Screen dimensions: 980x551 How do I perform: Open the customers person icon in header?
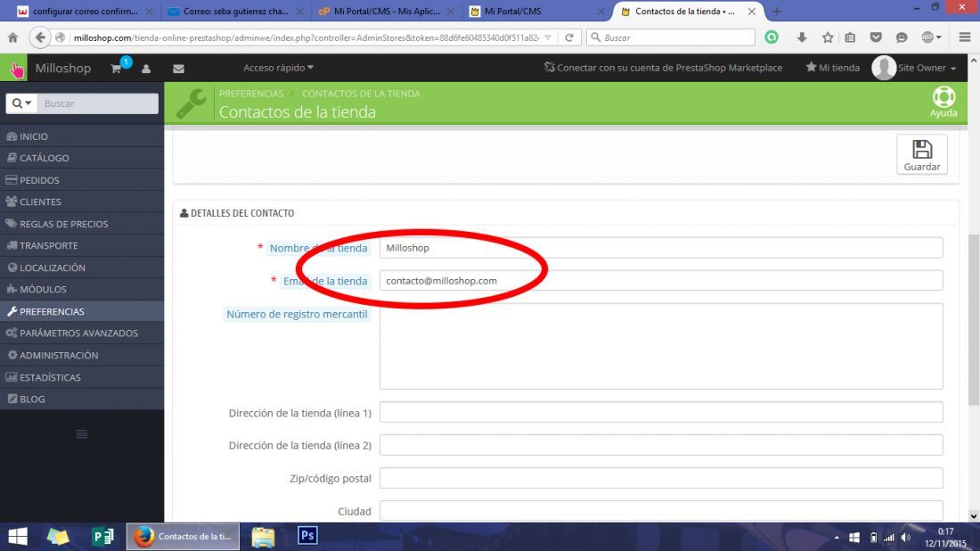coord(146,69)
